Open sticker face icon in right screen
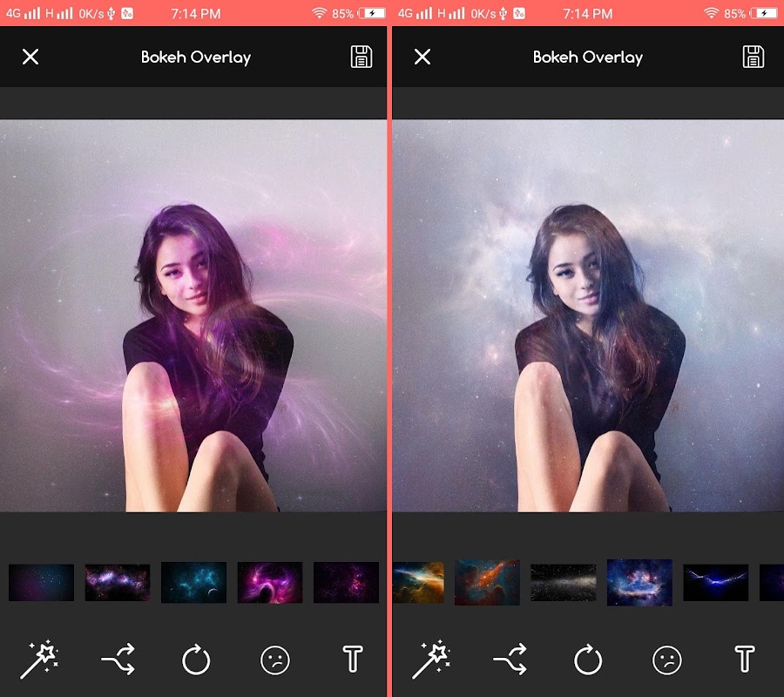 [667, 660]
